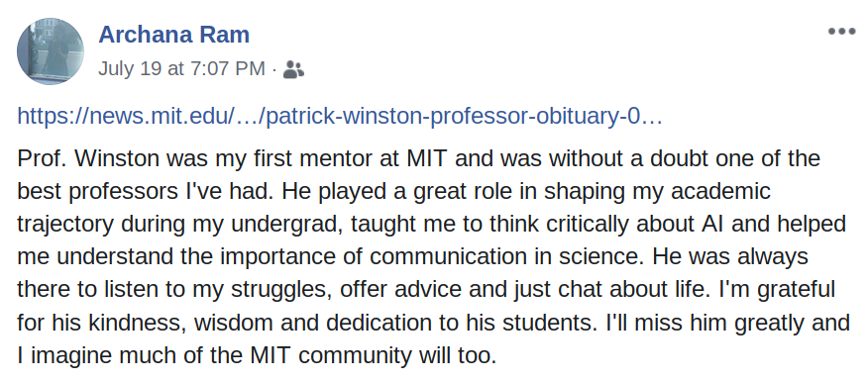This screenshot has width=868, height=380.
Task: Open the July 19 at 7:07 PM timestamp
Action: tap(181, 68)
